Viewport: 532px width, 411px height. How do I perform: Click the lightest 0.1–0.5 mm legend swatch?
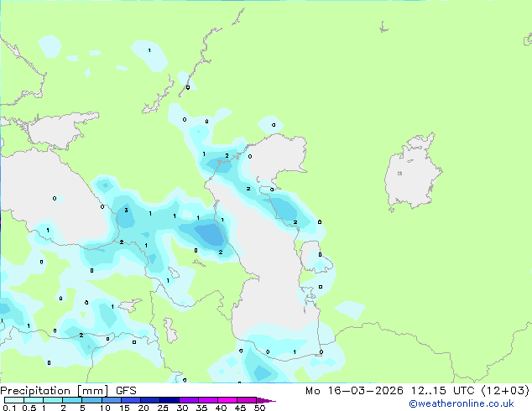[14, 400]
